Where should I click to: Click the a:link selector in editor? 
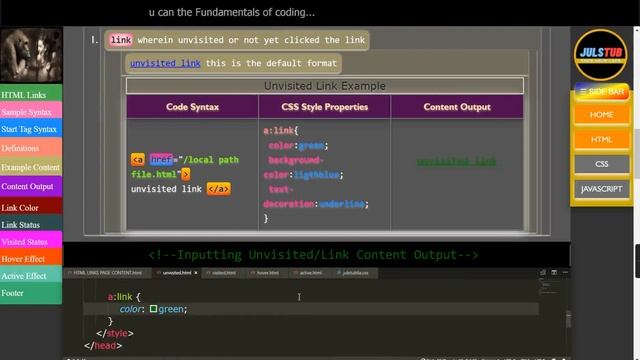[x=120, y=297]
